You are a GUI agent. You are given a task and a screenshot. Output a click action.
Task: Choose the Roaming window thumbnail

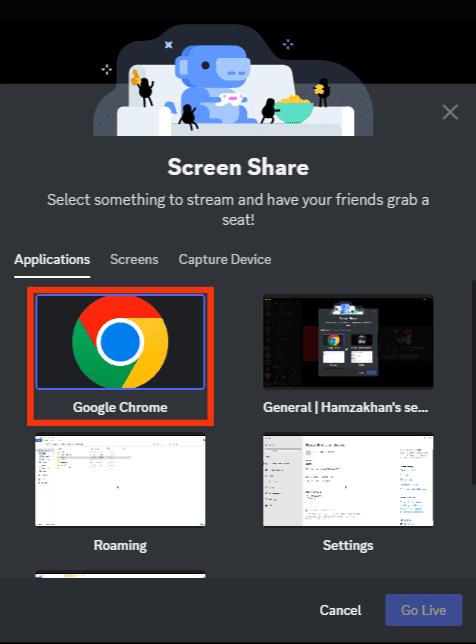[x=120, y=481]
